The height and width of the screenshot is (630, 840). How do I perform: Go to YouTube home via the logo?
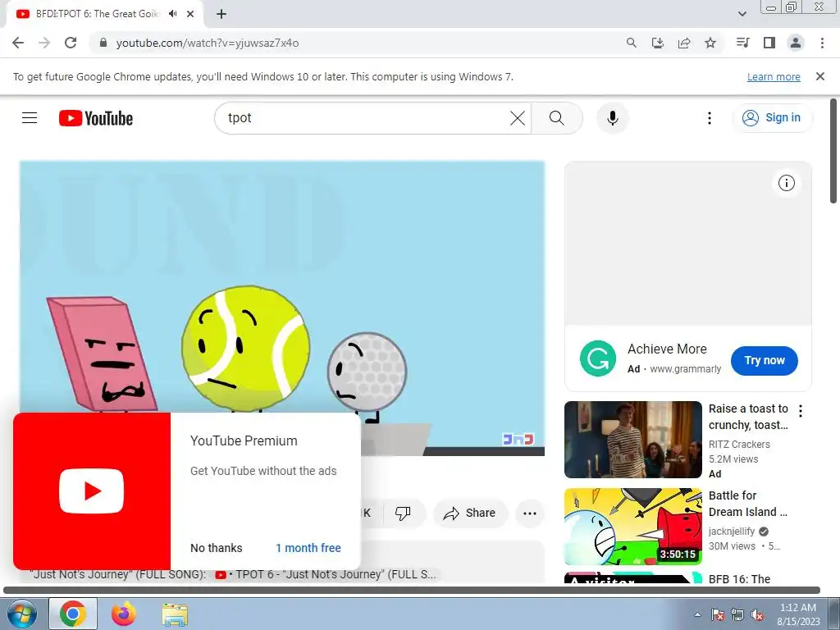96,118
